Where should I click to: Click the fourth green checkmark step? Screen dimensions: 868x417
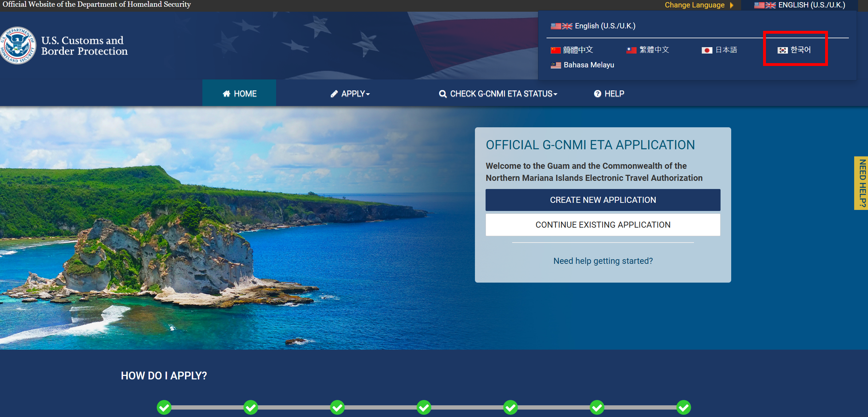tap(424, 407)
